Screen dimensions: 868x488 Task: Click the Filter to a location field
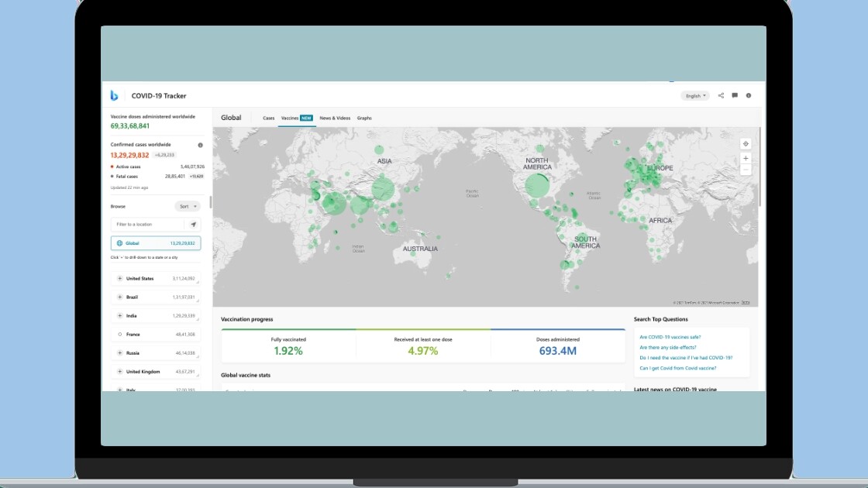147,225
